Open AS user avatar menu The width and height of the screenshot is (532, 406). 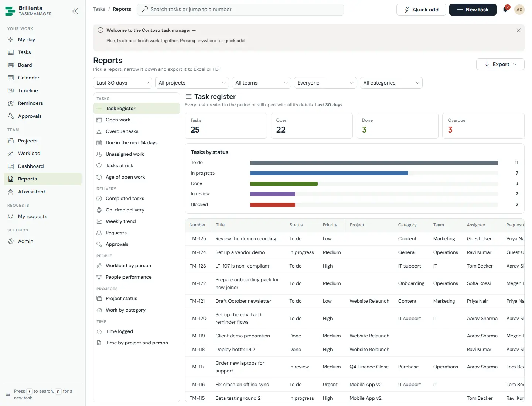click(x=519, y=10)
